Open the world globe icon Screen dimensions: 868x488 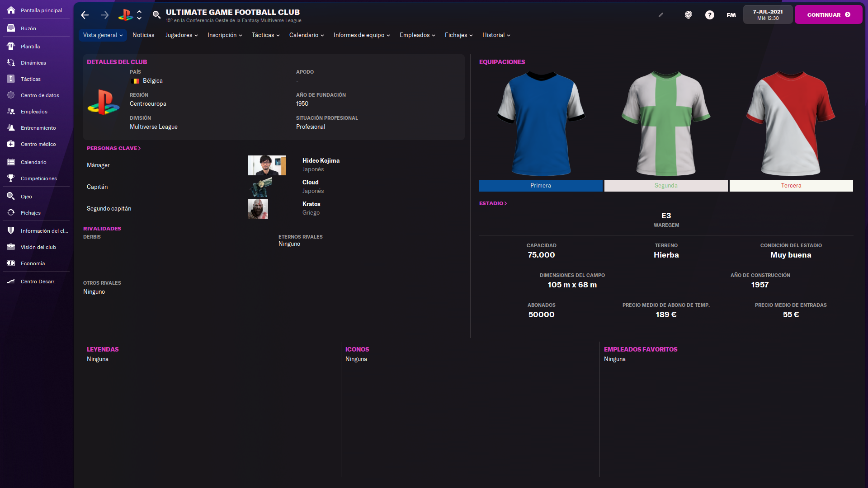pyautogui.click(x=688, y=15)
